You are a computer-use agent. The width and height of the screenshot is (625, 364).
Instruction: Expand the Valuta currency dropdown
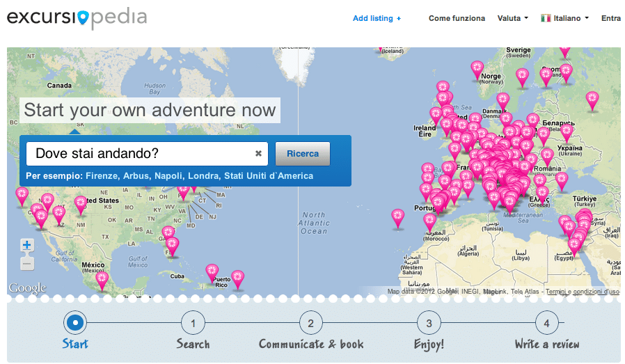pyautogui.click(x=512, y=18)
